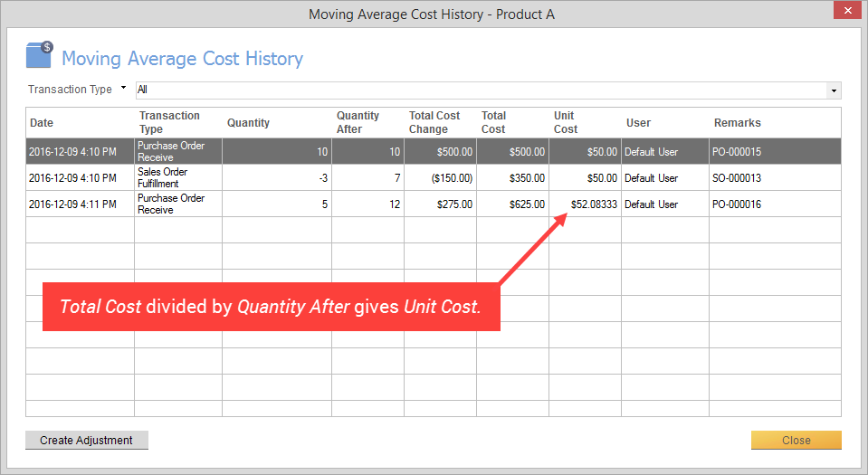This screenshot has height=475, width=868.
Task: Close the window with the red X
Action: (x=847, y=10)
